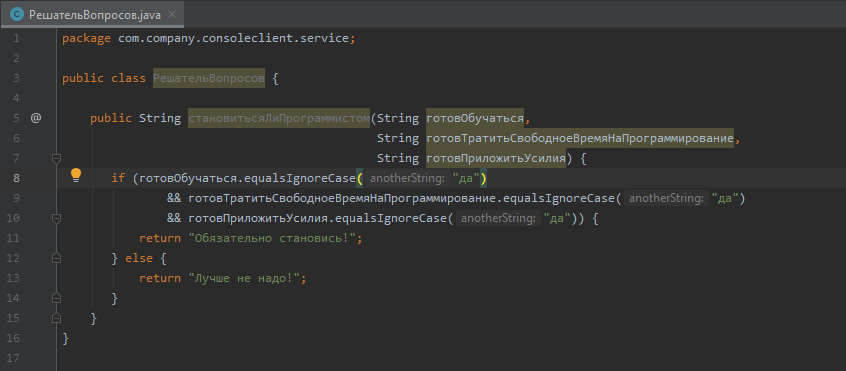This screenshot has width=846, height=371.
Task: Click the @ gutter marker on line 5
Action: click(x=36, y=118)
